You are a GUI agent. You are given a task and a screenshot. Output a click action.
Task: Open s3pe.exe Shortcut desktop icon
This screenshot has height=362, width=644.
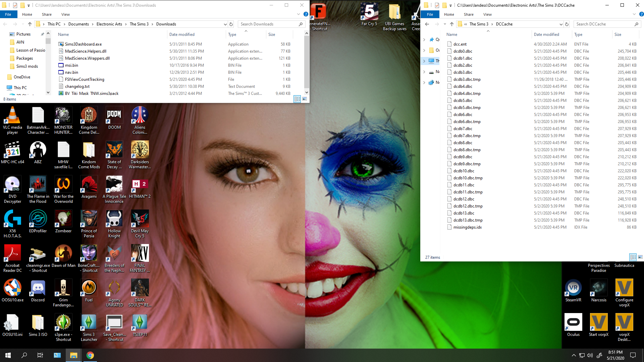click(63, 327)
